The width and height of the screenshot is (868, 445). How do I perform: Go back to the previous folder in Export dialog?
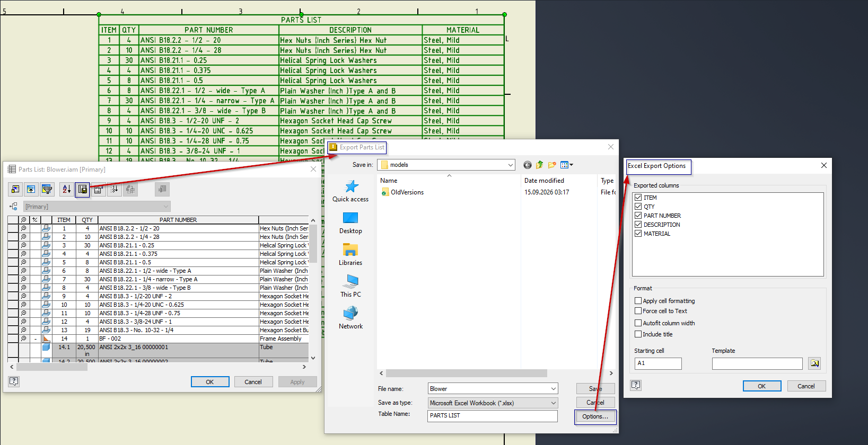tap(527, 165)
